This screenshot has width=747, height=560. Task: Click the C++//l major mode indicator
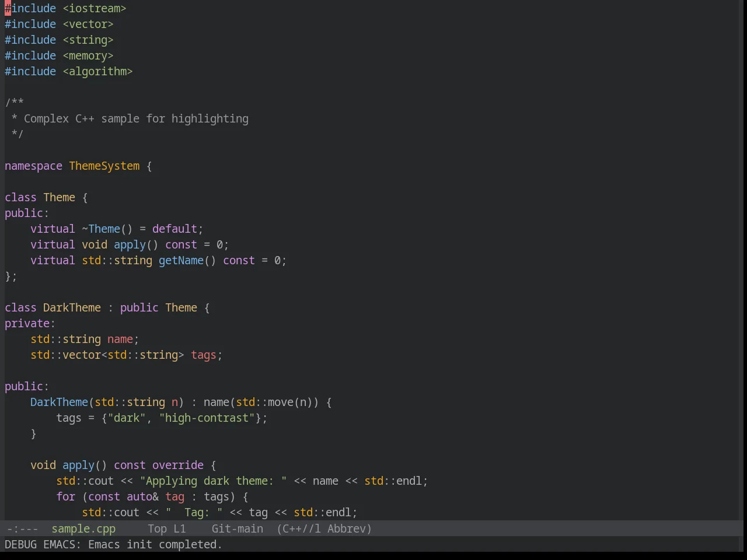point(299,528)
